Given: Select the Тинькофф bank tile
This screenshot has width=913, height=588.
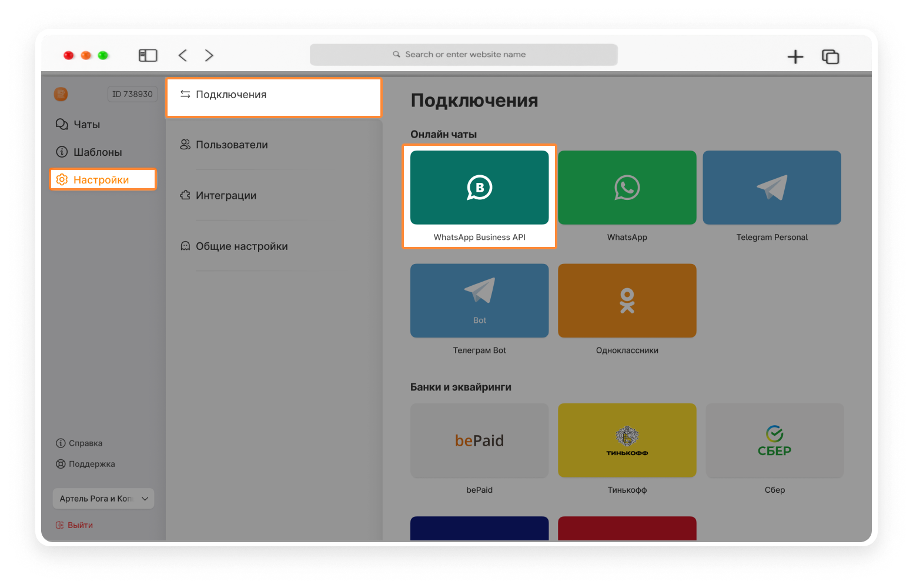Looking at the screenshot, I should 627,440.
